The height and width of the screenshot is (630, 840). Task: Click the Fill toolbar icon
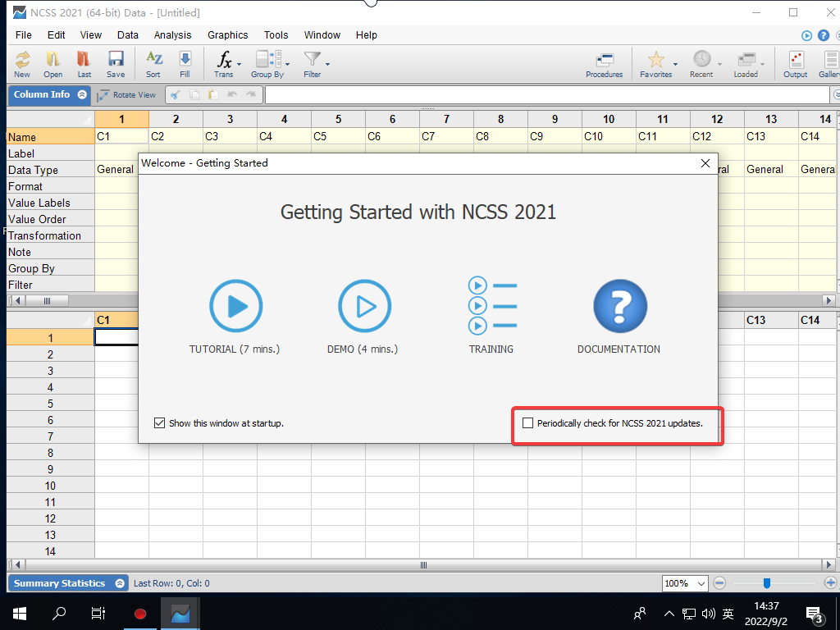(185, 64)
